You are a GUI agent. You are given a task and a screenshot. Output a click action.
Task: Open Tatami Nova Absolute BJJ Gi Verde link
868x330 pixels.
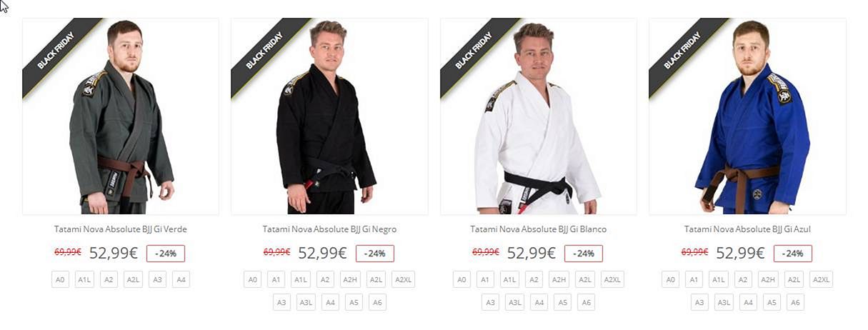click(121, 229)
